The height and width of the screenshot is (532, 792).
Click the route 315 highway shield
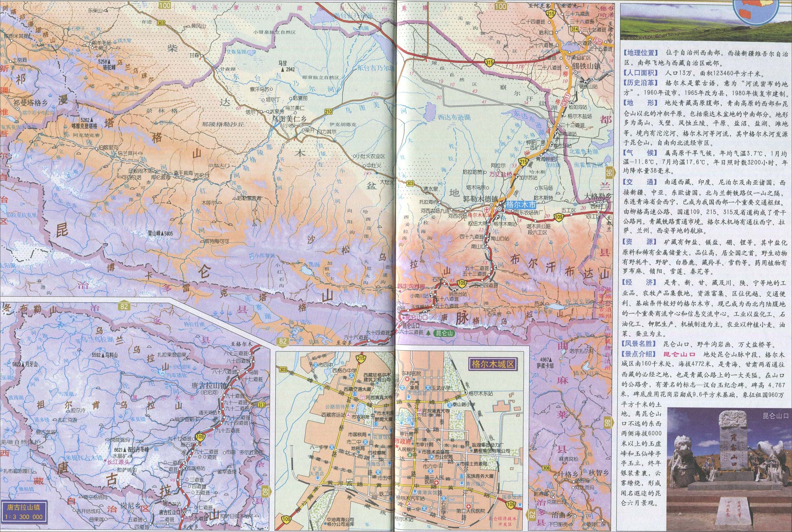pos(489,62)
